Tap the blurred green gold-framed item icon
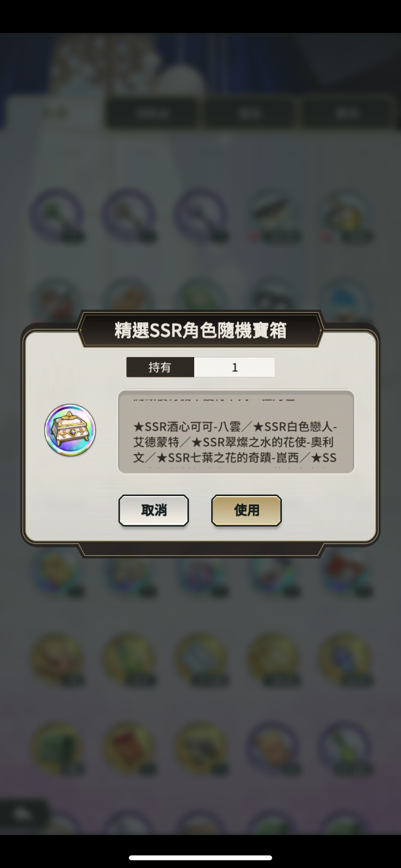Image resolution: width=401 pixels, height=868 pixels. 56,746
